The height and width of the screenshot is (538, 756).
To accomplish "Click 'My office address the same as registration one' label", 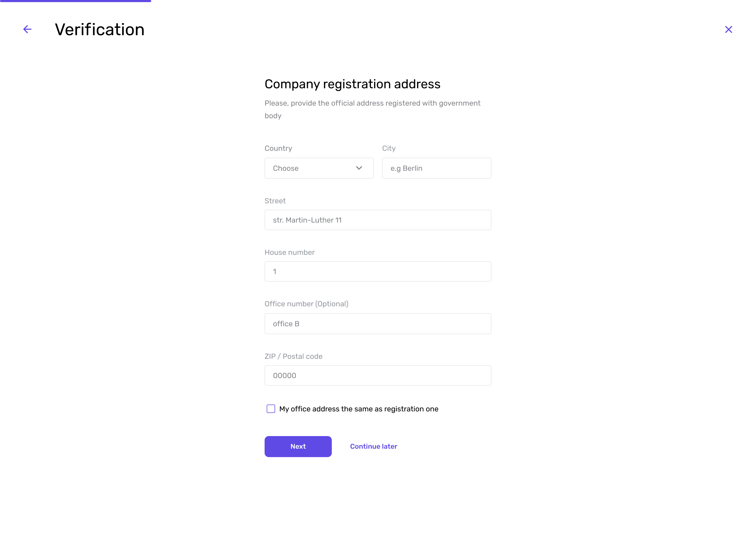I will pos(359,409).
